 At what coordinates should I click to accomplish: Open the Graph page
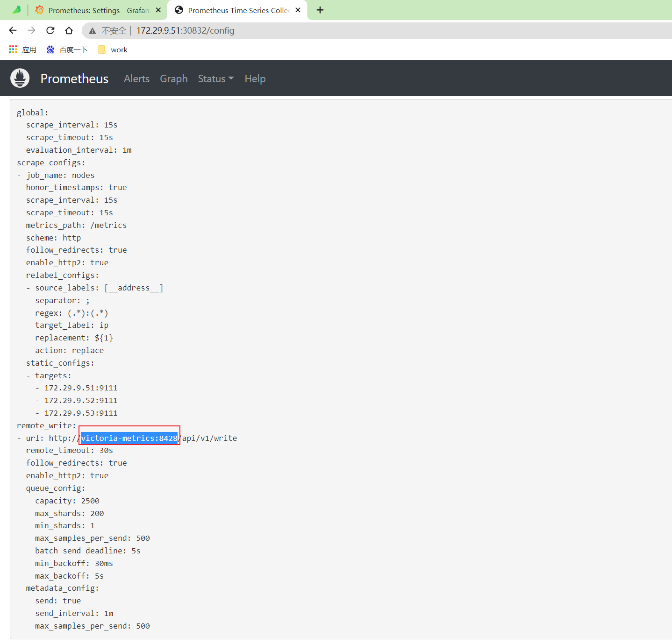174,78
